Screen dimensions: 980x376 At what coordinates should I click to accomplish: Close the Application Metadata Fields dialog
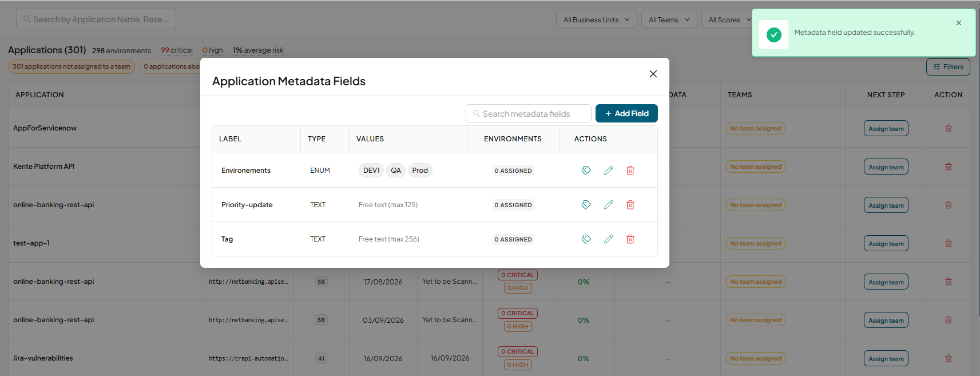653,74
